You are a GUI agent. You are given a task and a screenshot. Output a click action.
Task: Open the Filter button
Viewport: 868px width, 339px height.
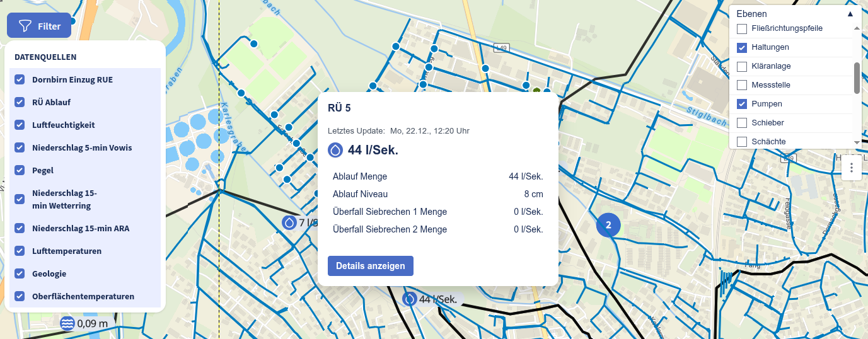[x=39, y=26]
